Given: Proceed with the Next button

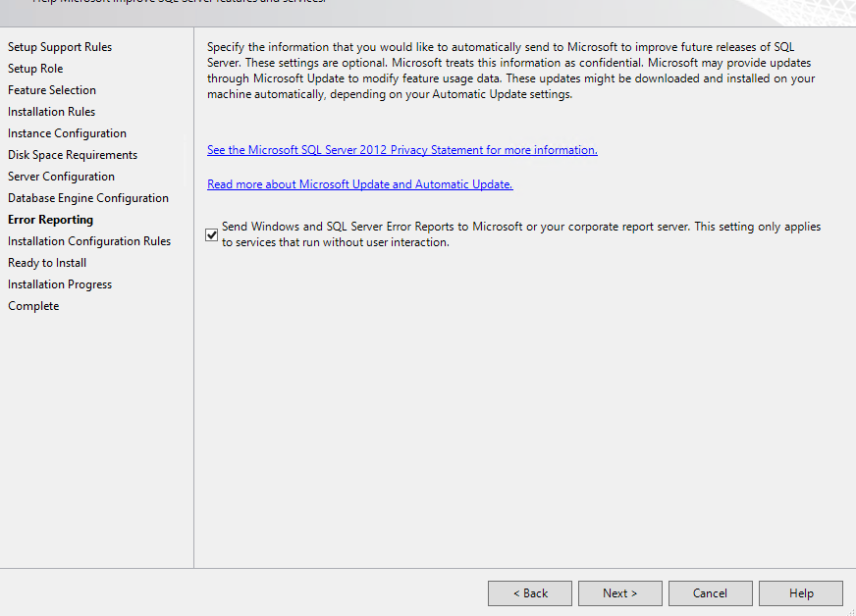Looking at the screenshot, I should [x=619, y=593].
